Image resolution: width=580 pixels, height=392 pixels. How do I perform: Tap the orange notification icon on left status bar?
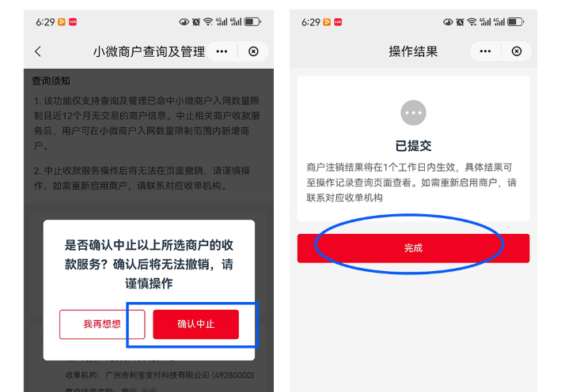point(62,22)
